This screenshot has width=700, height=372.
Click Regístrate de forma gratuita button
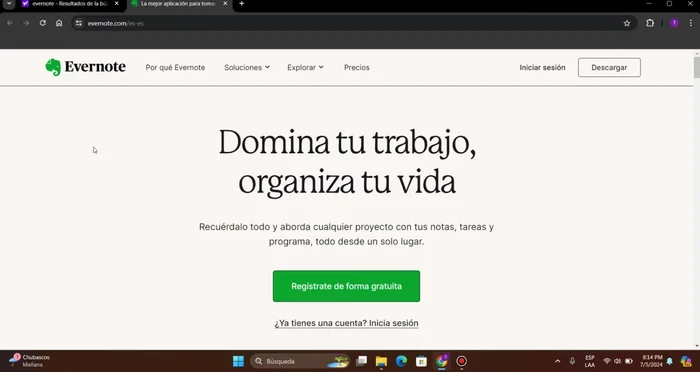coord(346,286)
